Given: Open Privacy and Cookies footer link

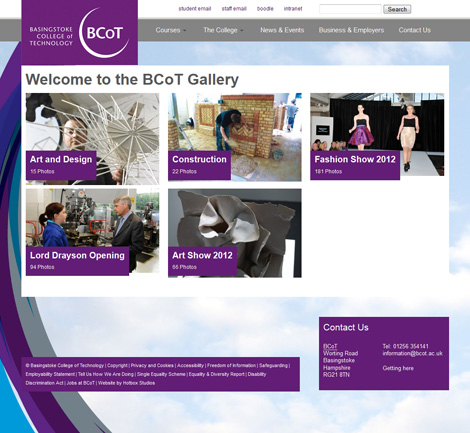Looking at the screenshot, I should point(152,366).
